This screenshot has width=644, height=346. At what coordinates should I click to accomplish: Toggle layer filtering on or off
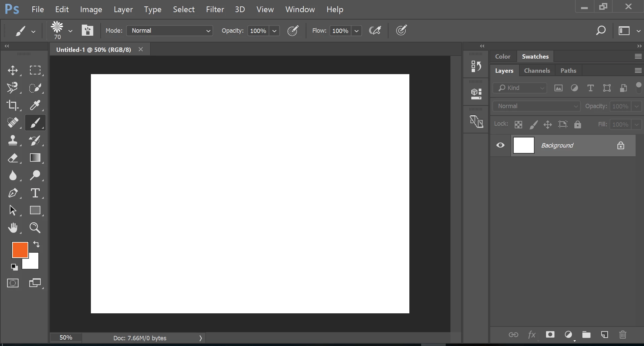638,88
